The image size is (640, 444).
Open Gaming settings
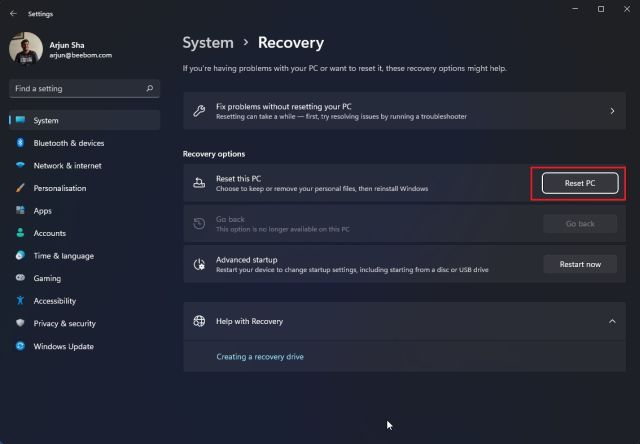coord(47,278)
